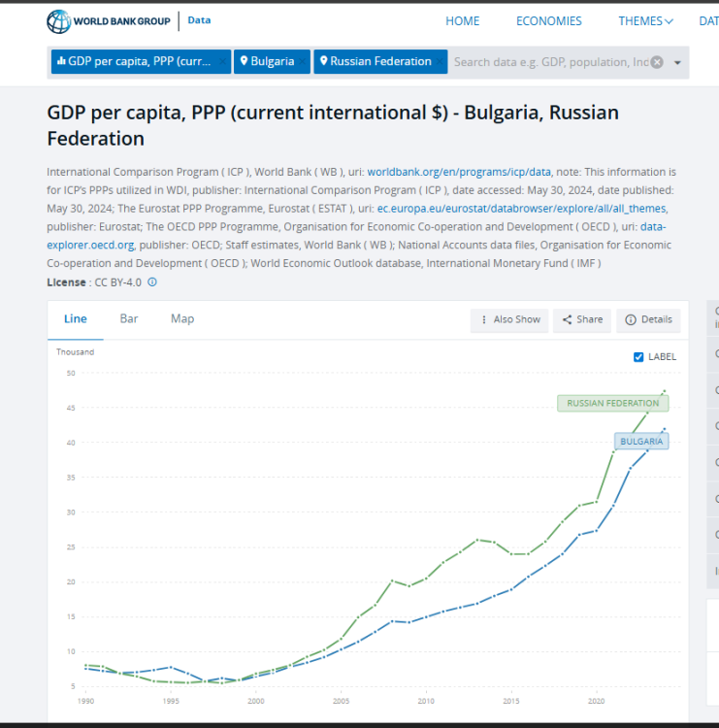Open the Details info panel
Image resolution: width=719 pixels, height=728 pixels.
[648, 319]
